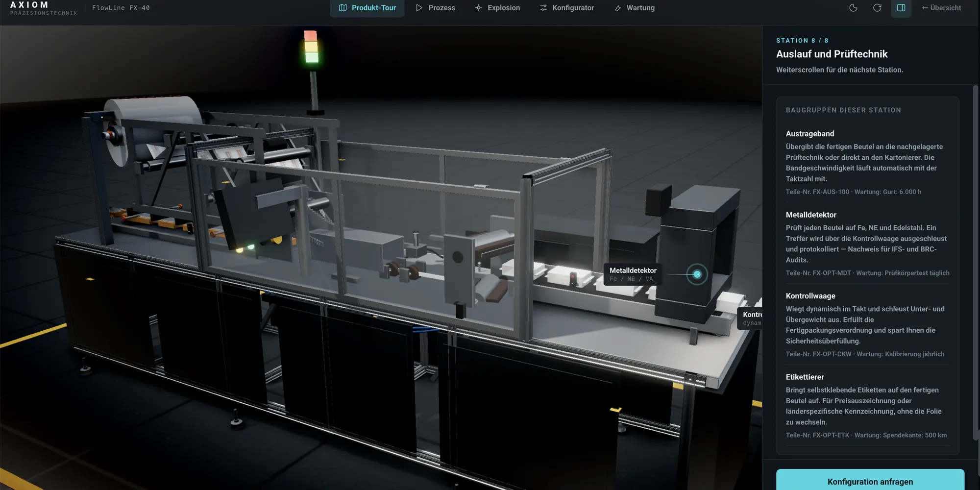Viewport: 980px width, 490px height.
Task: Click the reset view refresh icon
Action: tap(877, 8)
